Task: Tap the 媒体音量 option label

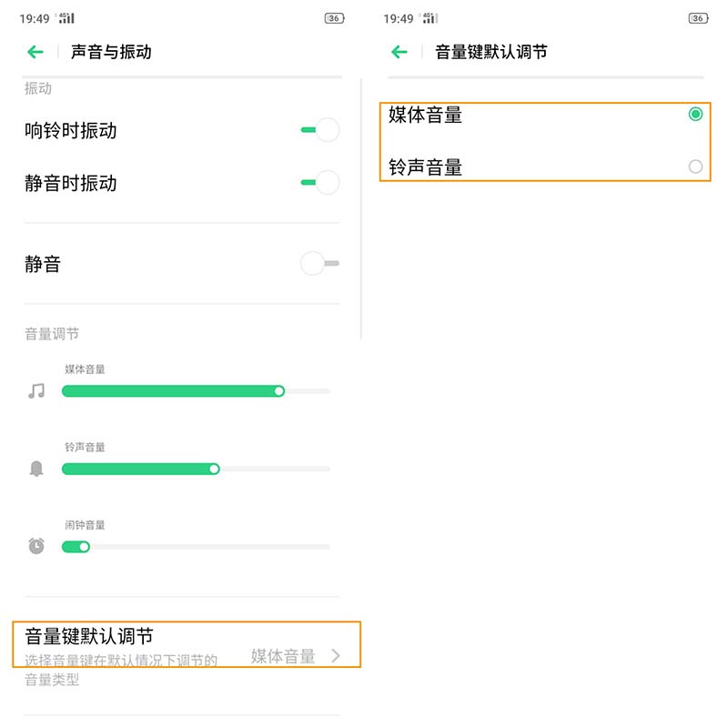Action: click(x=426, y=115)
